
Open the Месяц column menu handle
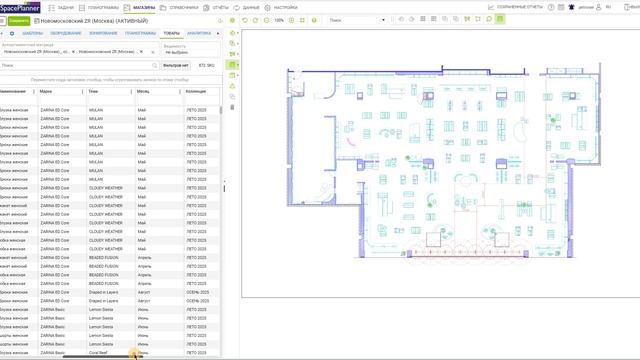pos(180,91)
